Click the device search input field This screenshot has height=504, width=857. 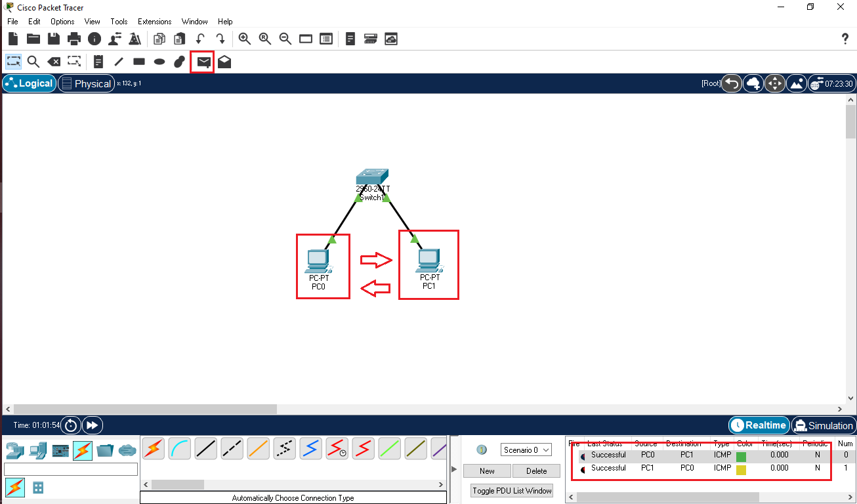[x=71, y=469]
